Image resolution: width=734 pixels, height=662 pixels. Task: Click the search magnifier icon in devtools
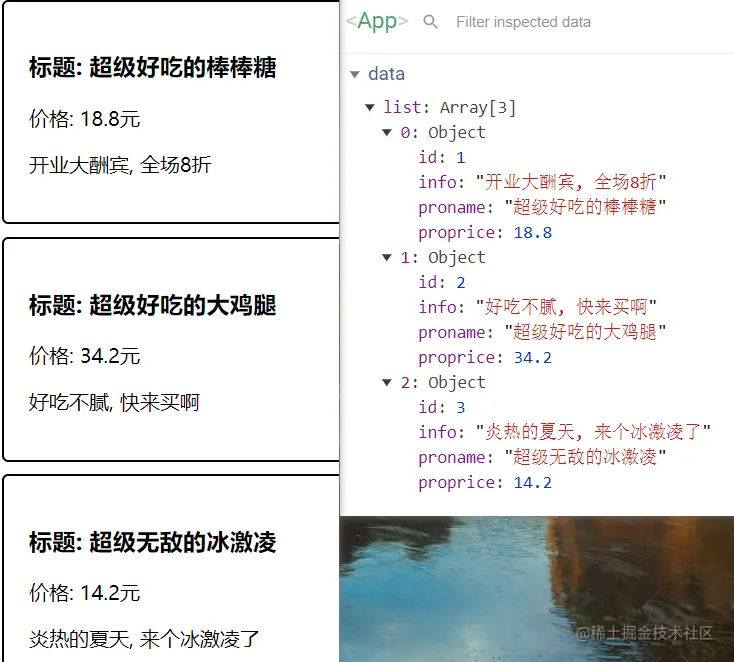430,22
